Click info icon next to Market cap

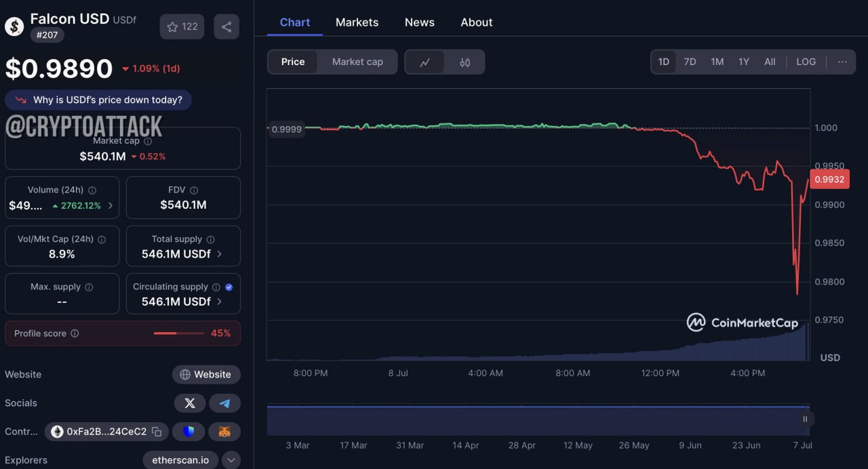point(148,142)
